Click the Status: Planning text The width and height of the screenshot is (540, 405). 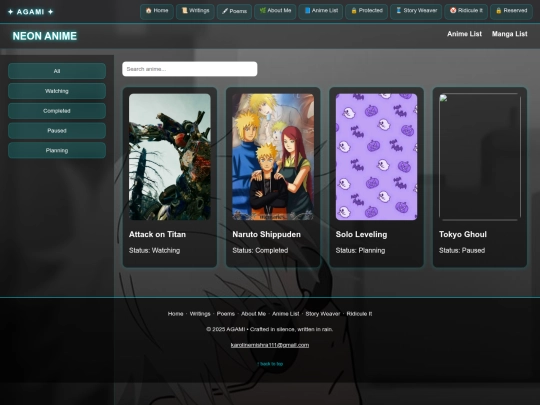360,250
